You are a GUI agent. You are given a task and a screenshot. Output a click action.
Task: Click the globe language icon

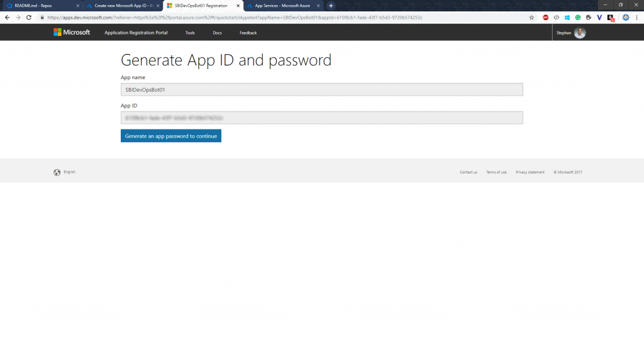(57, 172)
